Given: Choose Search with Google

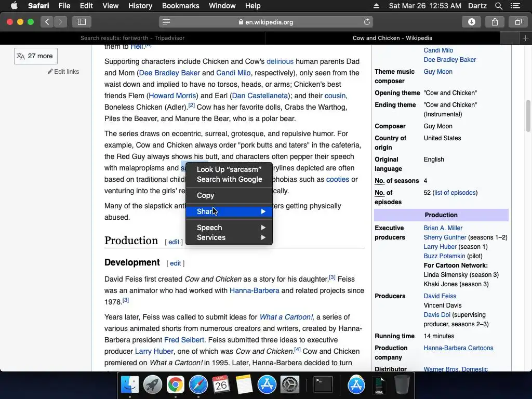Looking at the screenshot, I should pyautogui.click(x=229, y=179).
